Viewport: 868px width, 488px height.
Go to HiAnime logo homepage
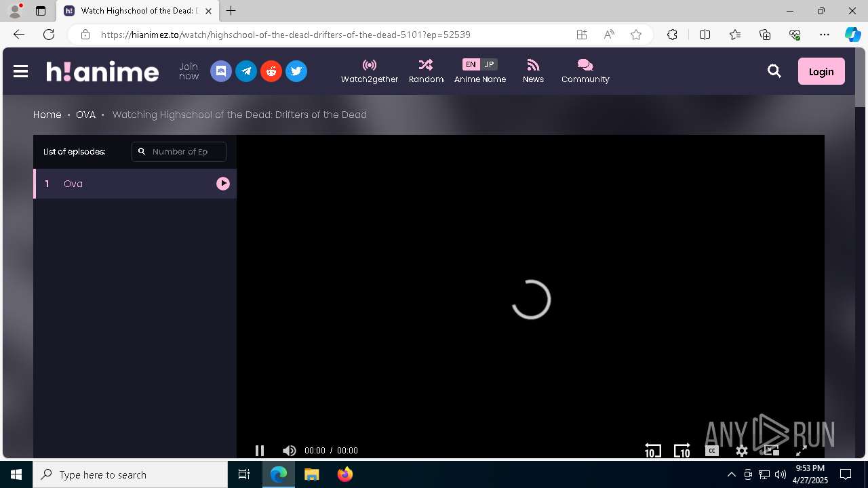(102, 71)
